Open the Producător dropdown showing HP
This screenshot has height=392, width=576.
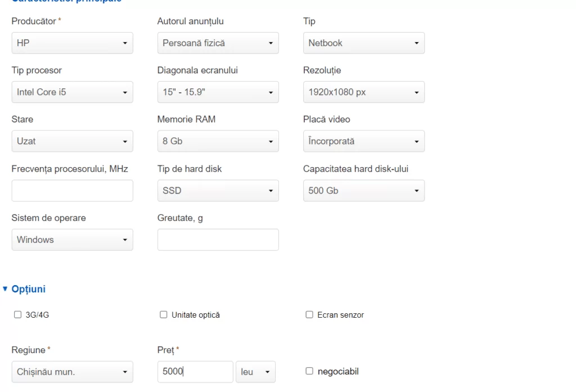click(73, 43)
